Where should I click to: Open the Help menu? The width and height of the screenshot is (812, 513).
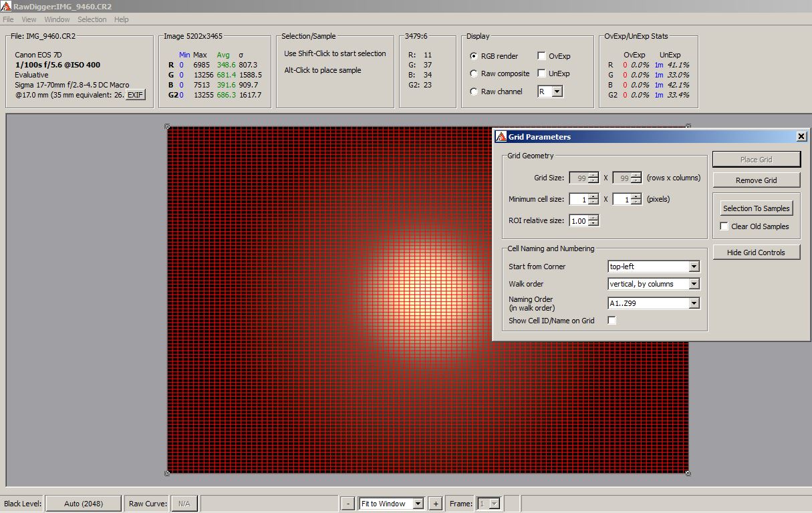(121, 19)
